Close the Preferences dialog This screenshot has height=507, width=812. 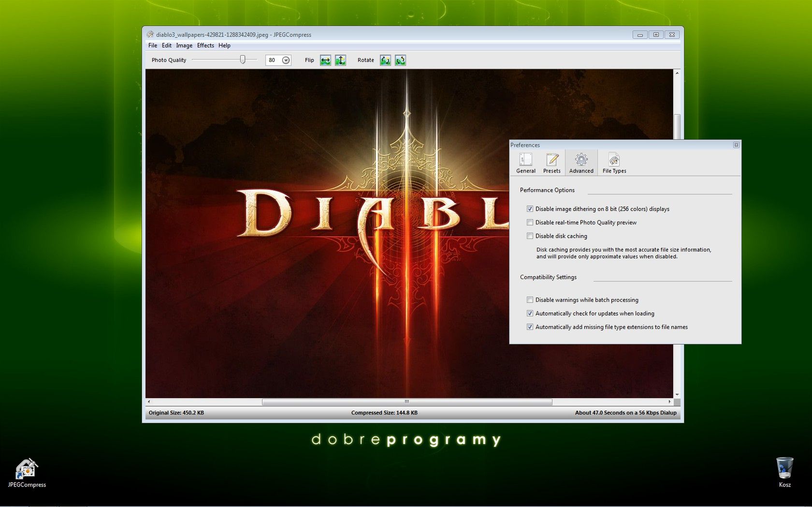(736, 145)
